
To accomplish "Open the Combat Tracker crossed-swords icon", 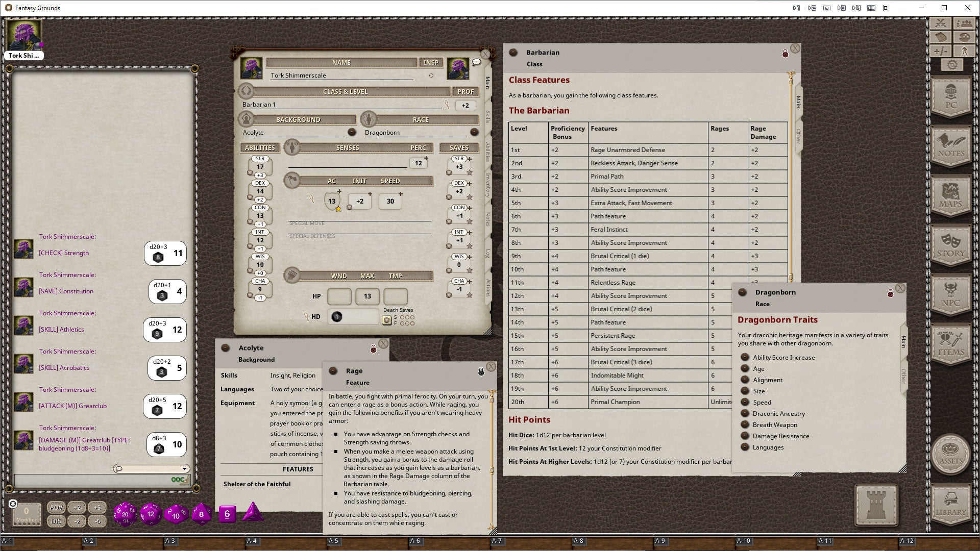I will [x=940, y=23].
